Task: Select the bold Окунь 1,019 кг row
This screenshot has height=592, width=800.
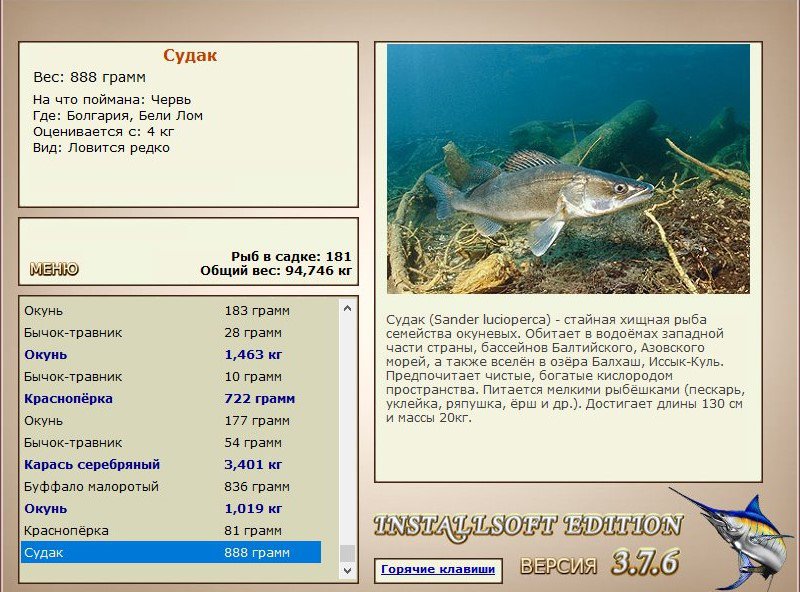Action: [171, 508]
